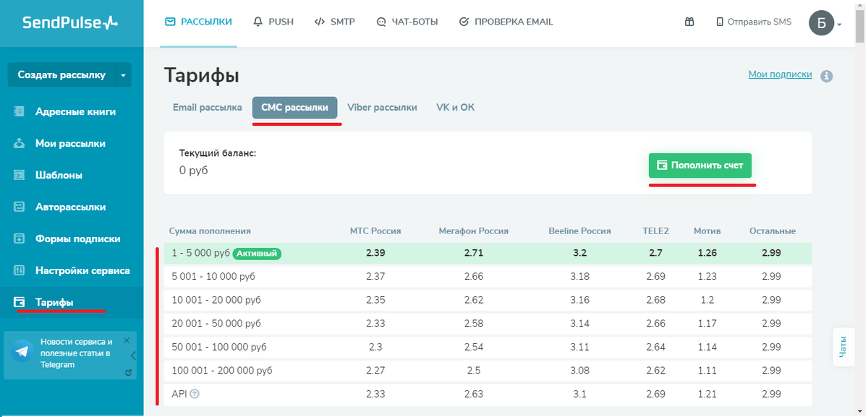Click the МТС price '2.3'

pyautogui.click(x=375, y=347)
